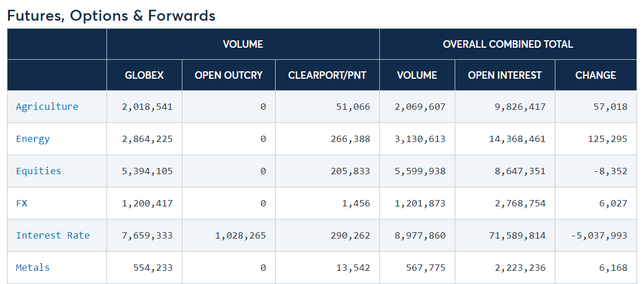Select Metals open interest 2,223,236

(x=520, y=267)
